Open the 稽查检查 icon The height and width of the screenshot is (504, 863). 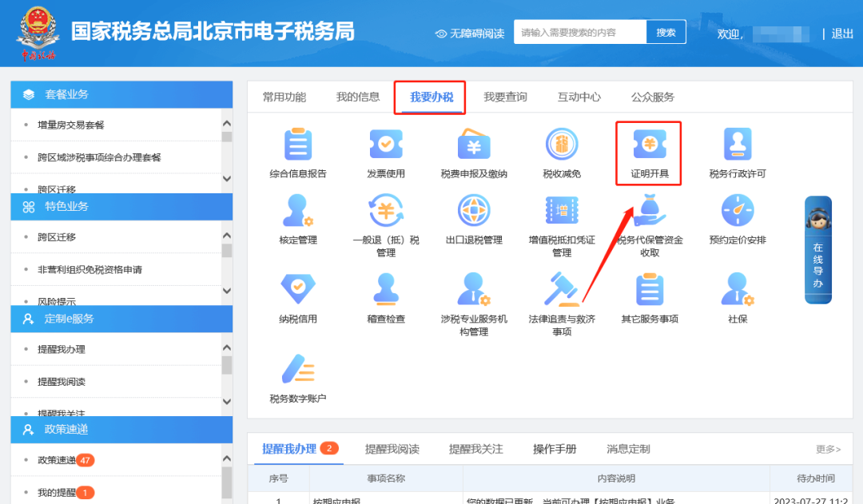point(386,289)
